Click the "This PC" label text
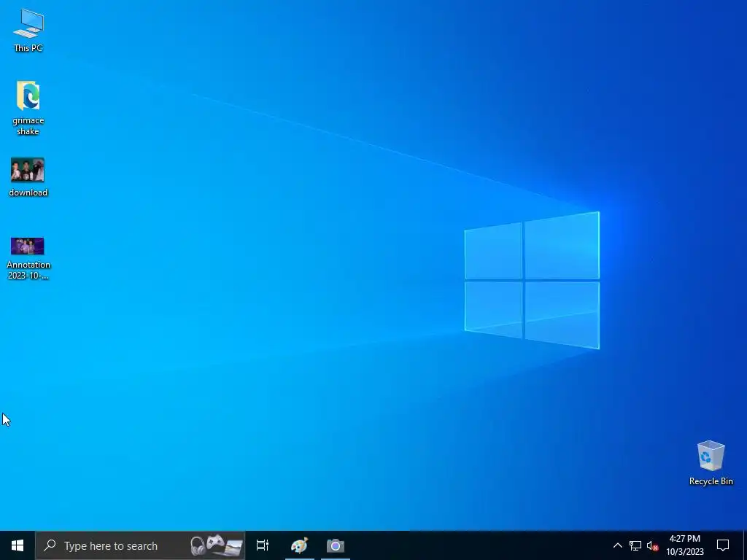The image size is (747, 560). [28, 47]
